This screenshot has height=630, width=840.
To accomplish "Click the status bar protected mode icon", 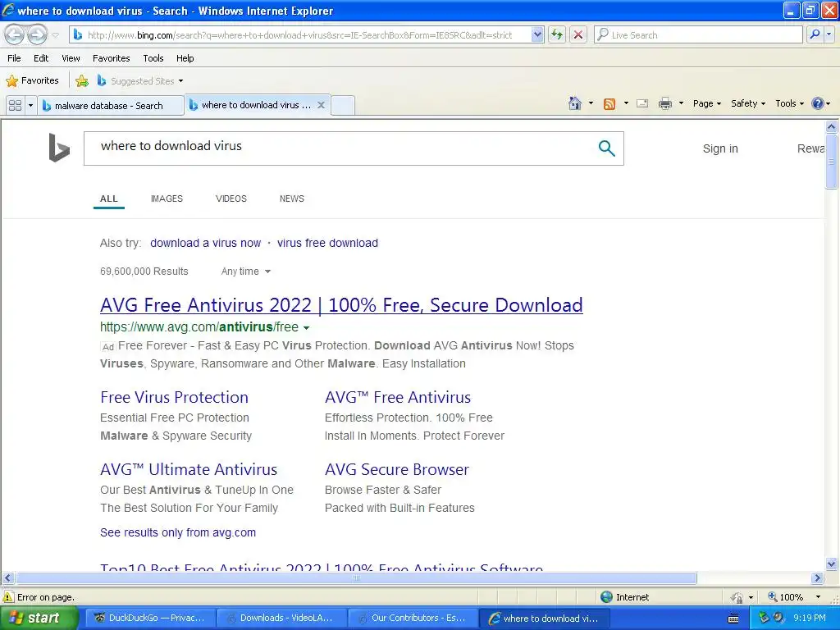I will click(737, 597).
